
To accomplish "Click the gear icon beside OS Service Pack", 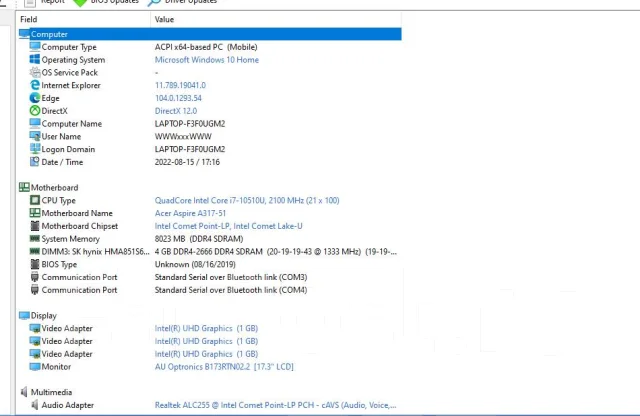I will [x=35, y=72].
